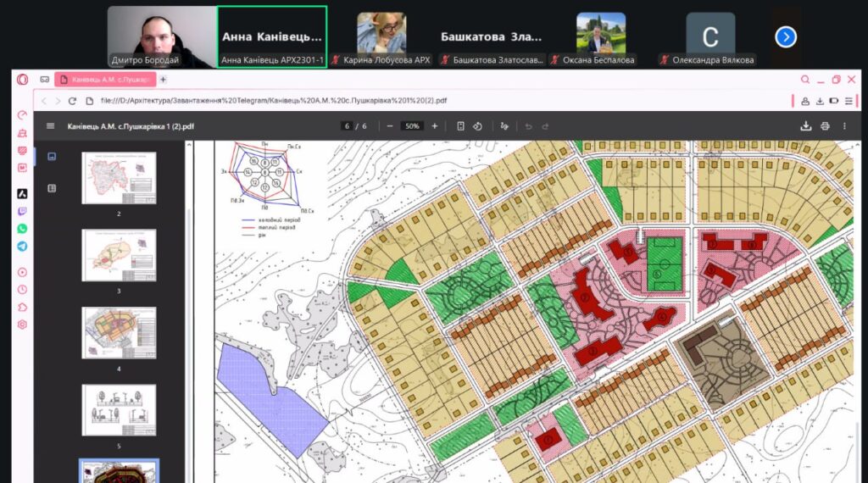
Task: Reload the current page
Action: [72, 101]
